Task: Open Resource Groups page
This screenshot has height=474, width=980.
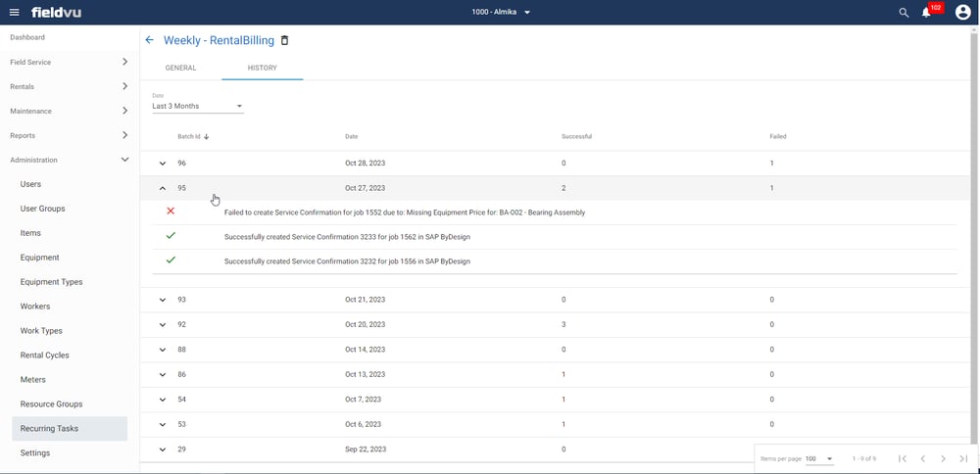Action: (51, 404)
